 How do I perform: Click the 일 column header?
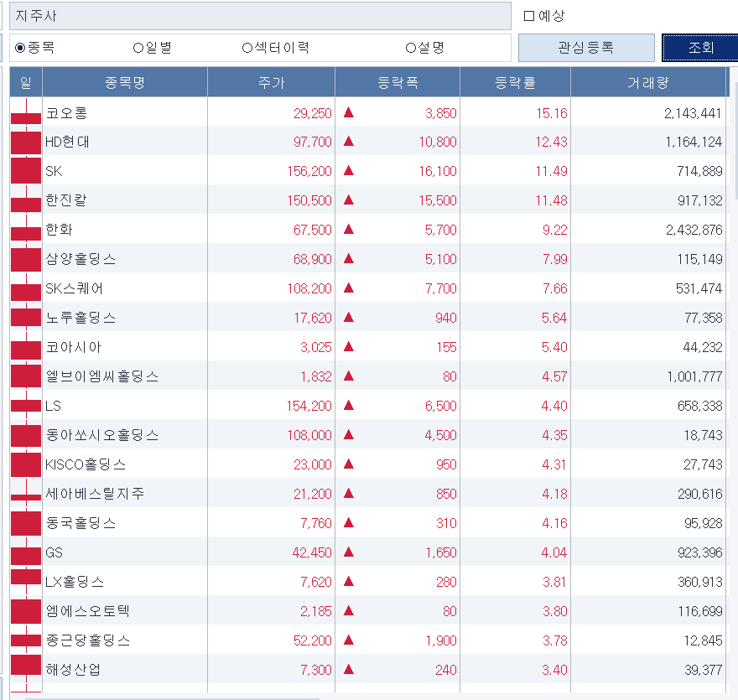[x=26, y=82]
